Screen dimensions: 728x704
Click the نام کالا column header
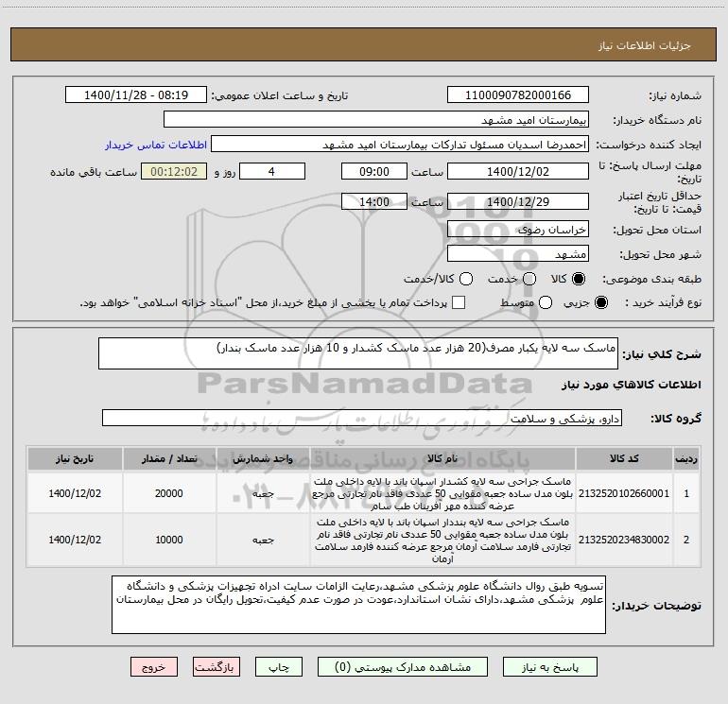(442, 458)
